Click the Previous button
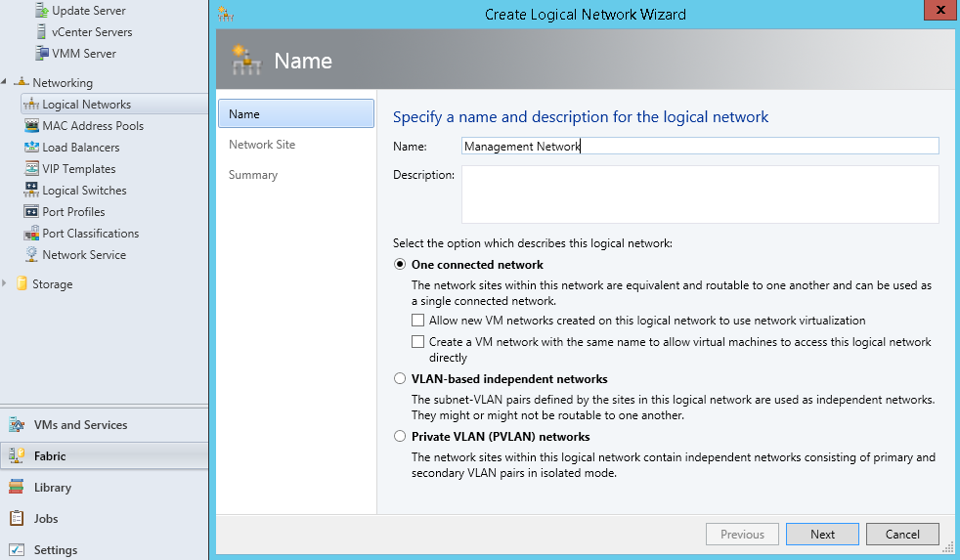The height and width of the screenshot is (560, 960). 742,534
